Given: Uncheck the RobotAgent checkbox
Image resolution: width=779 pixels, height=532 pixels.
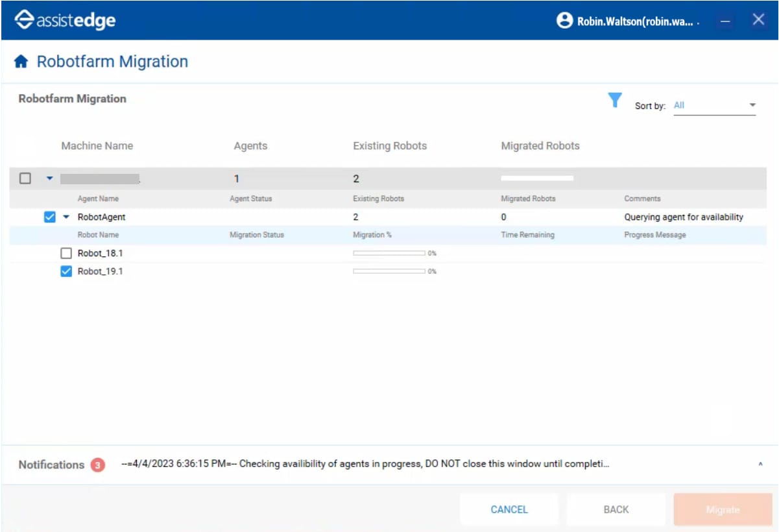Looking at the screenshot, I should pyautogui.click(x=49, y=217).
